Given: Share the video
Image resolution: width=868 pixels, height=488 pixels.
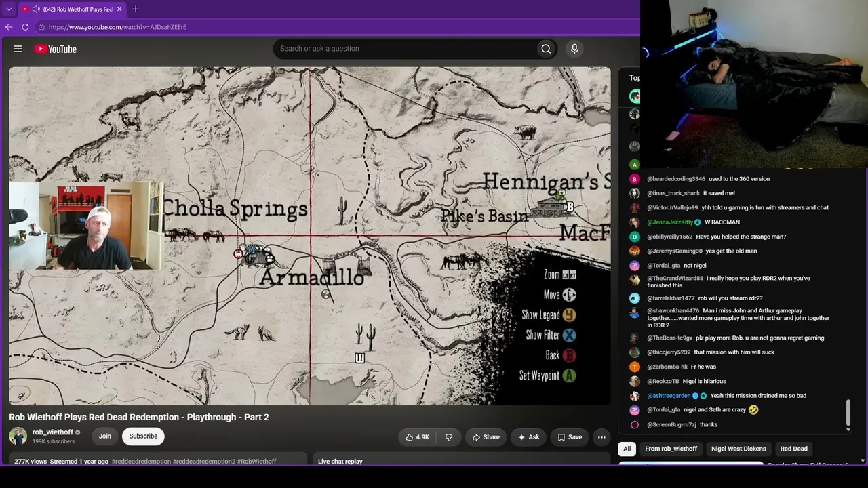Looking at the screenshot, I should pos(486,437).
